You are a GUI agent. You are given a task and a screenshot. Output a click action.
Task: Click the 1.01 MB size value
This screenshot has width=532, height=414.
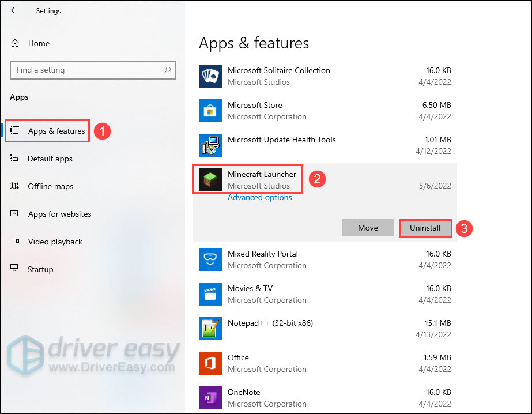pyautogui.click(x=437, y=140)
